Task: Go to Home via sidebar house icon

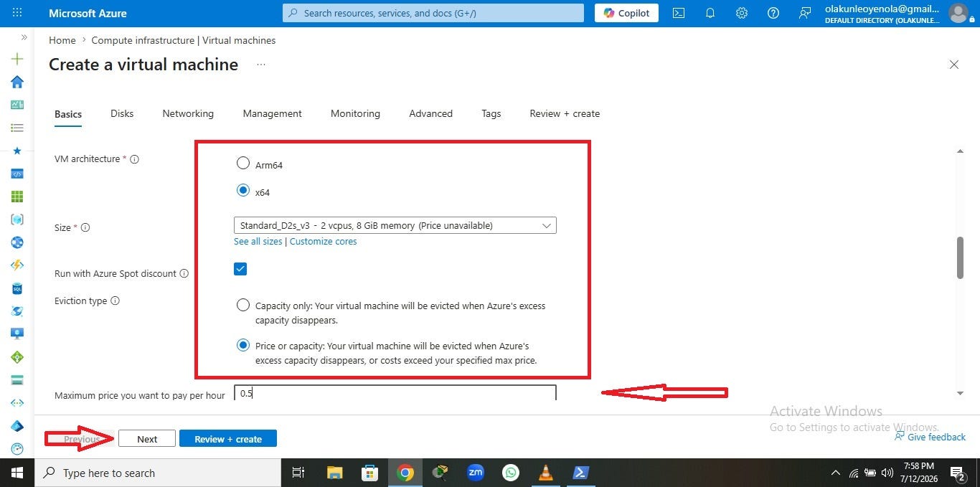Action: [17, 82]
